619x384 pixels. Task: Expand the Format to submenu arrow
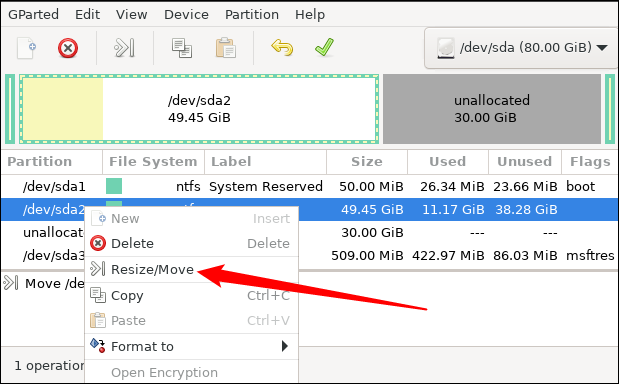[285, 347]
